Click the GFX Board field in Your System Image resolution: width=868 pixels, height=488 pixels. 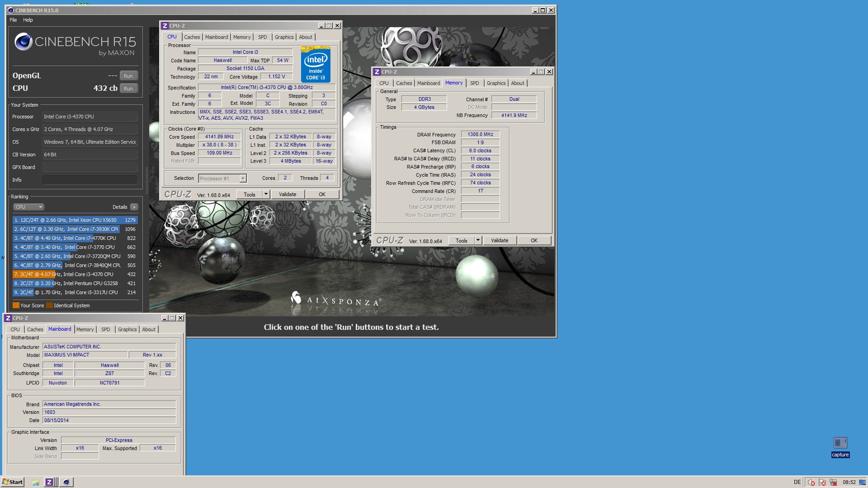point(90,167)
